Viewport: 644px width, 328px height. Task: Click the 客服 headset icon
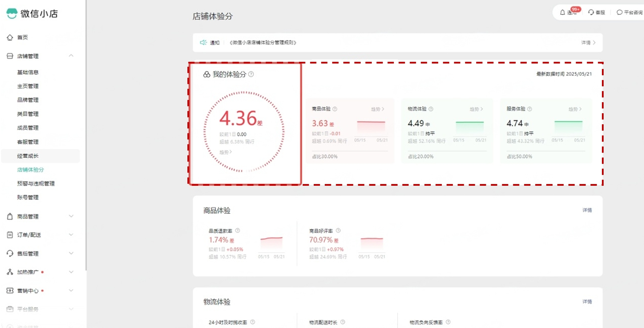[x=591, y=12]
